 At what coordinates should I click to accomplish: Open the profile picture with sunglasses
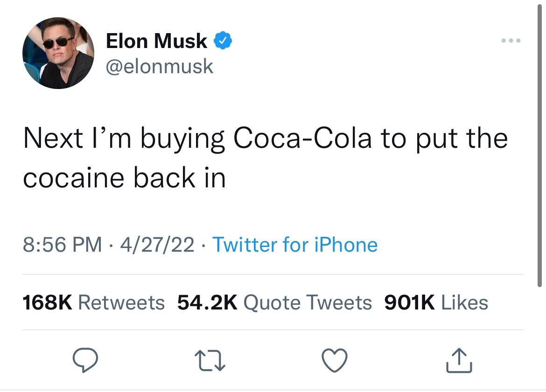(58, 53)
